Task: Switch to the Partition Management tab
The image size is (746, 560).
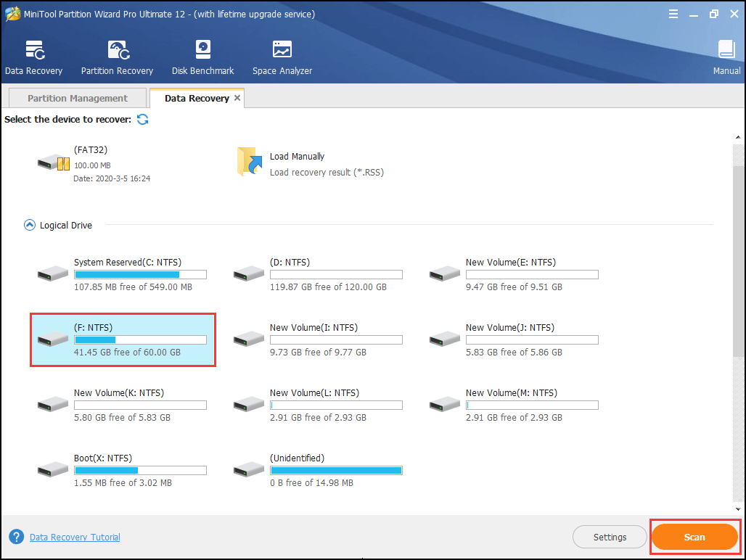Action: (x=78, y=98)
